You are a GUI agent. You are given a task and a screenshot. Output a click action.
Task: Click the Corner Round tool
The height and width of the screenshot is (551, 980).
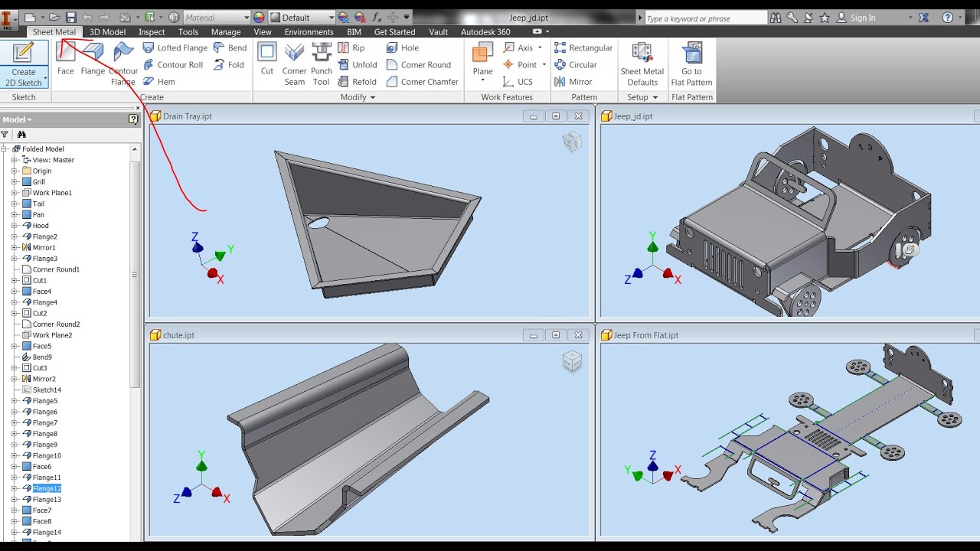coord(418,64)
